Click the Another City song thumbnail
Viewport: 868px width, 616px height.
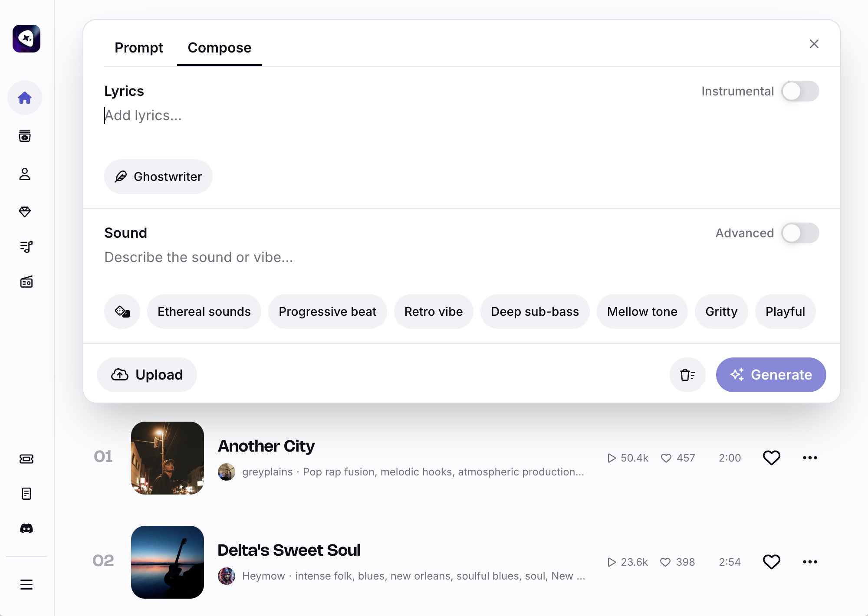[168, 458]
